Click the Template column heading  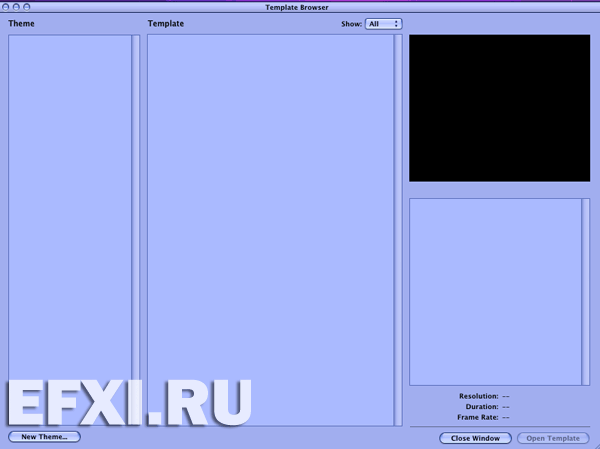tap(166, 24)
